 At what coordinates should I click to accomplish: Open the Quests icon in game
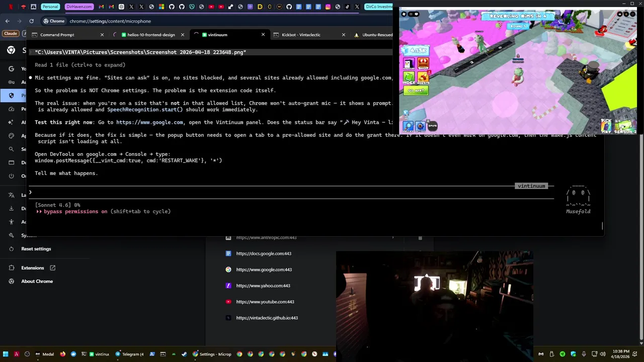click(x=423, y=78)
